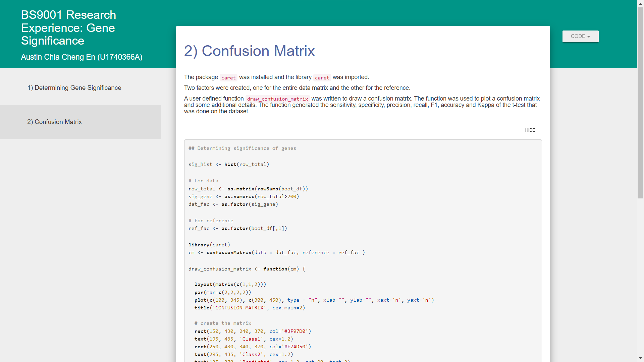Click the sidebar highlight for Confusion Matrix

click(x=80, y=122)
